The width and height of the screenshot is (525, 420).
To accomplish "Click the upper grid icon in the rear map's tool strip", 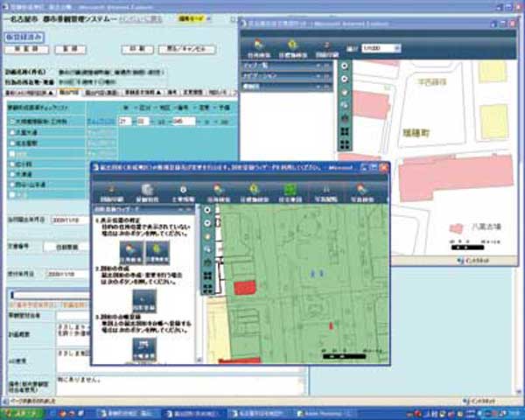I will (x=345, y=131).
